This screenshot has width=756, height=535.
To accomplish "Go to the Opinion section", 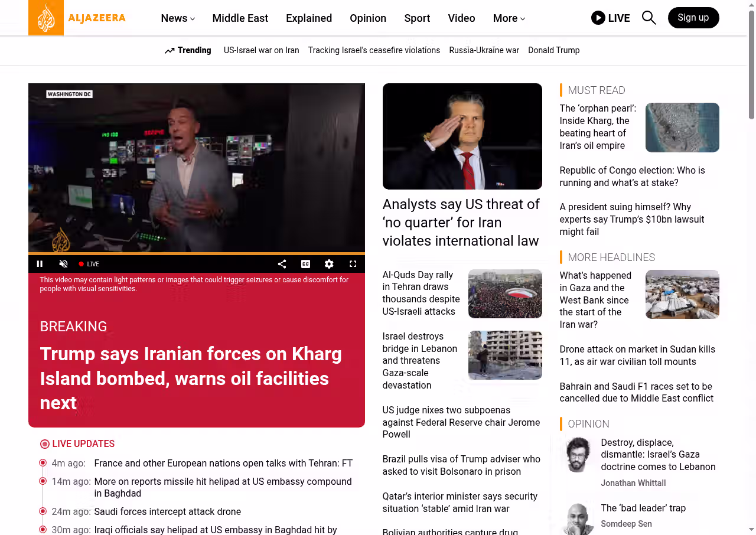I will [x=367, y=18].
